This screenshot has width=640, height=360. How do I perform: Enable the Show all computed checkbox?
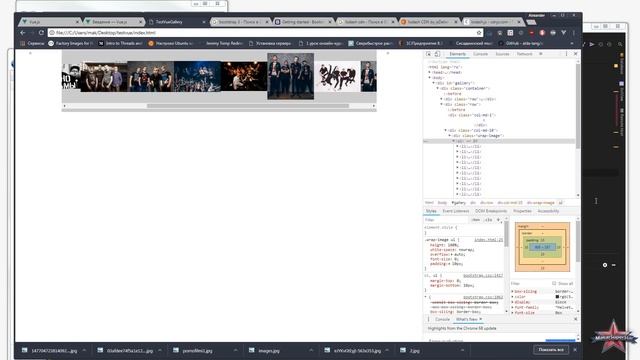(x=554, y=283)
